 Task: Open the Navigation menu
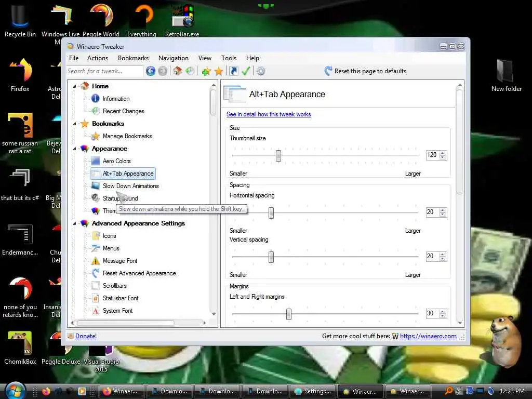coord(174,58)
